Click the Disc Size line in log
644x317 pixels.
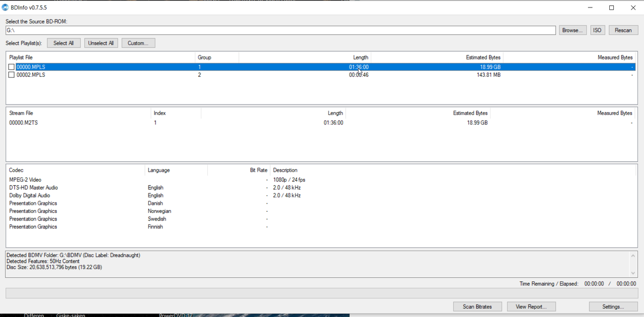click(x=54, y=267)
